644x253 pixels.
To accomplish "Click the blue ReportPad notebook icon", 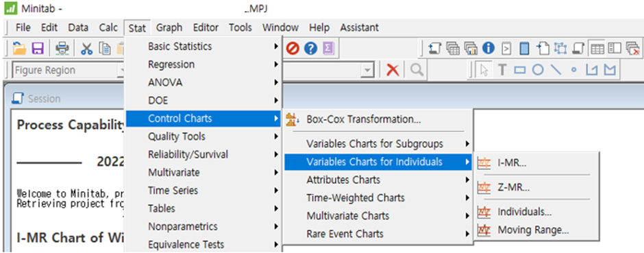I will [525, 49].
